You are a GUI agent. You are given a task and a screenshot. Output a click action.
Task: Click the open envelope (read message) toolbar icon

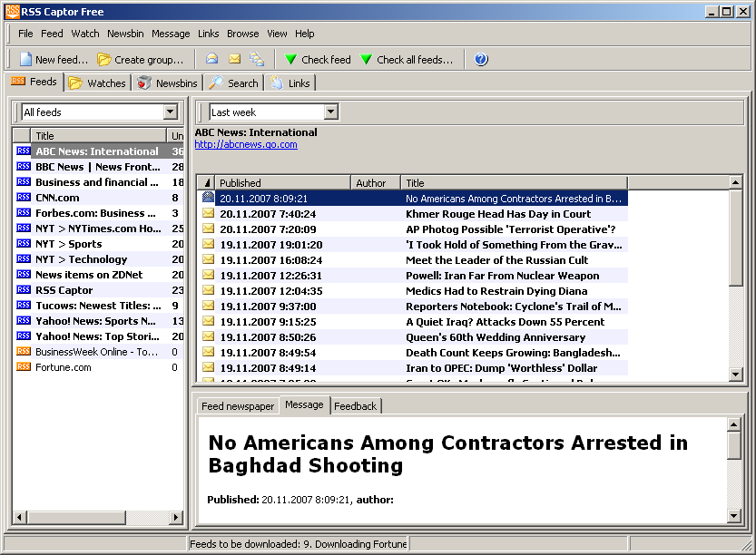coord(211,60)
